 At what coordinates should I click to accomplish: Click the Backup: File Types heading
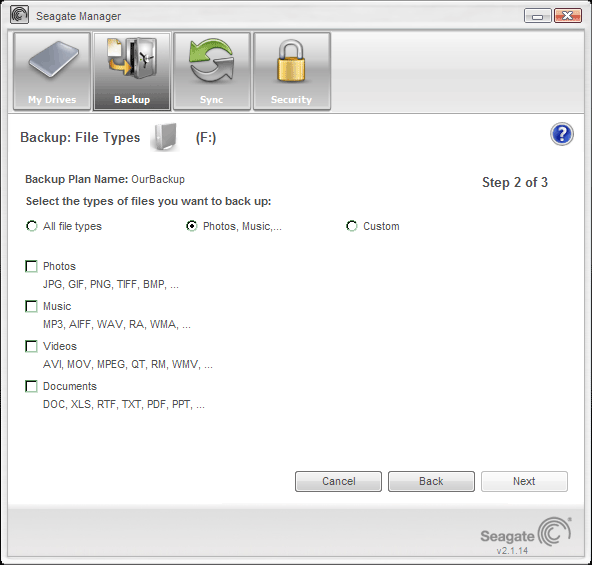pyautogui.click(x=80, y=137)
